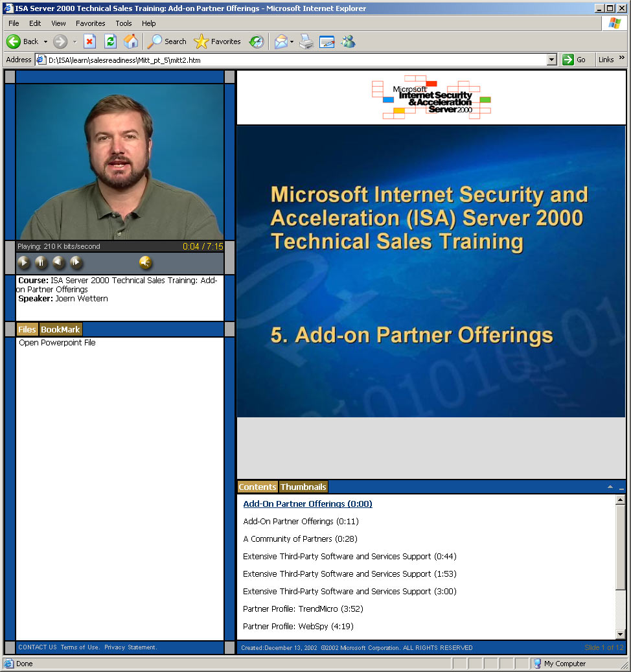Open the Favorites toolbar button
Screen dimensions: 631x672
point(218,41)
